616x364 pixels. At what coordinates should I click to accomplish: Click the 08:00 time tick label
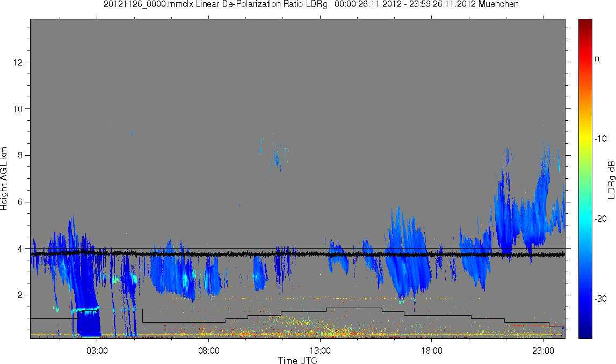[x=208, y=351]
